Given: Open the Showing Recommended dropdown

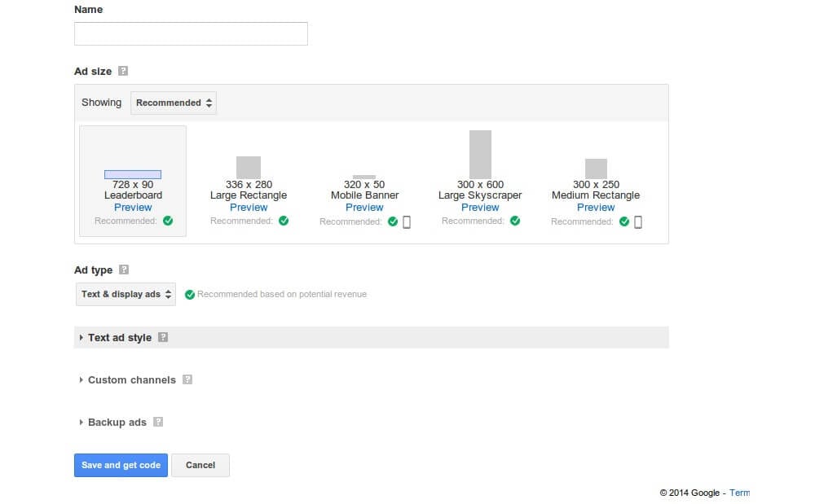Looking at the screenshot, I should (x=174, y=103).
